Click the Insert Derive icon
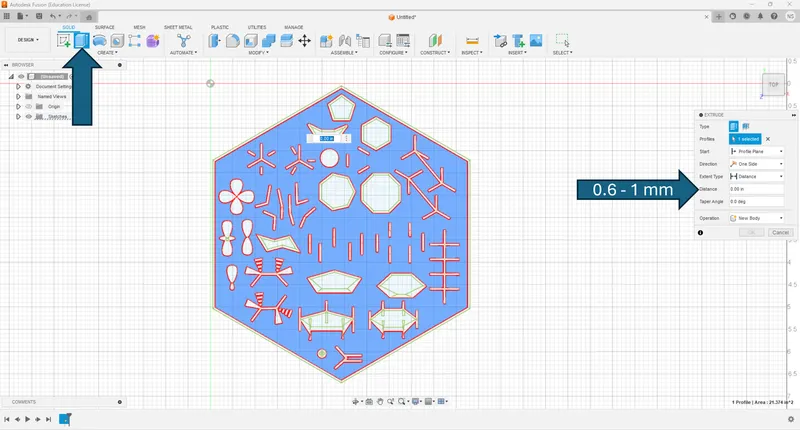 (x=500, y=40)
